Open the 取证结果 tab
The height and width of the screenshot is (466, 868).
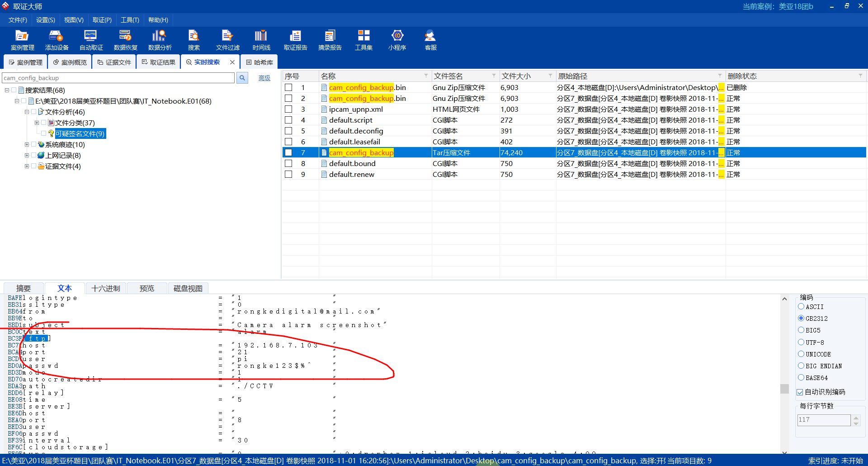[158, 62]
